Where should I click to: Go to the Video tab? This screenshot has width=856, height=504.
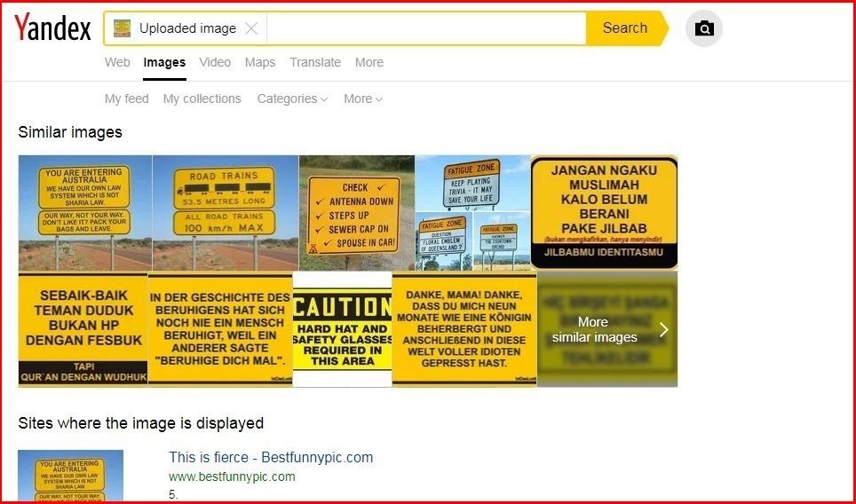(215, 62)
